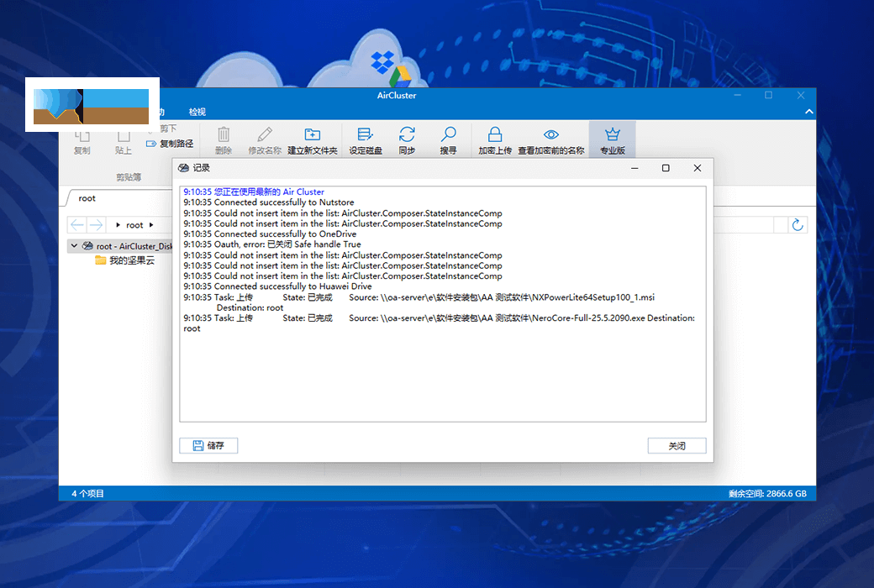Click the Delete (删除) trash icon
Image resolution: width=874 pixels, height=588 pixels.
pyautogui.click(x=224, y=140)
